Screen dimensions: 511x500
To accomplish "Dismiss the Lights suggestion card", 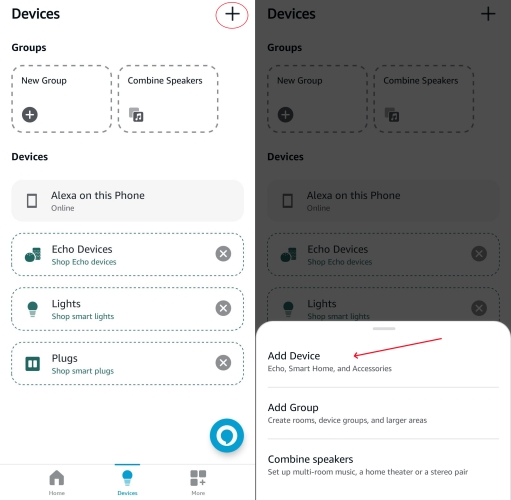I will point(223,308).
